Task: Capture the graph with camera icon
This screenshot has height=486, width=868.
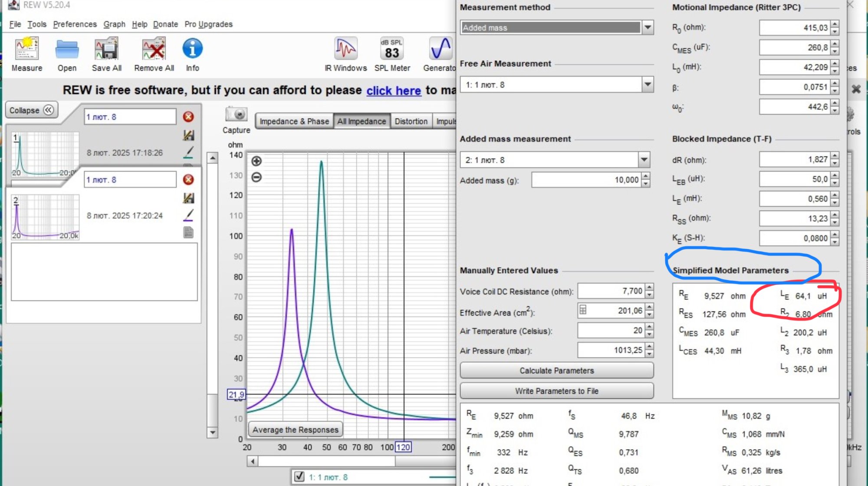Action: (236, 114)
